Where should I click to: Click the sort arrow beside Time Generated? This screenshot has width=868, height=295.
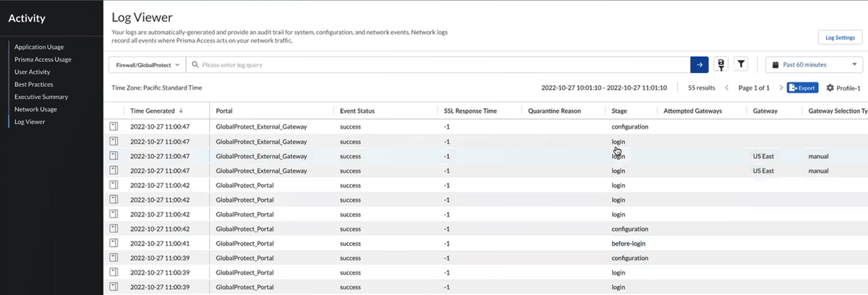(181, 111)
